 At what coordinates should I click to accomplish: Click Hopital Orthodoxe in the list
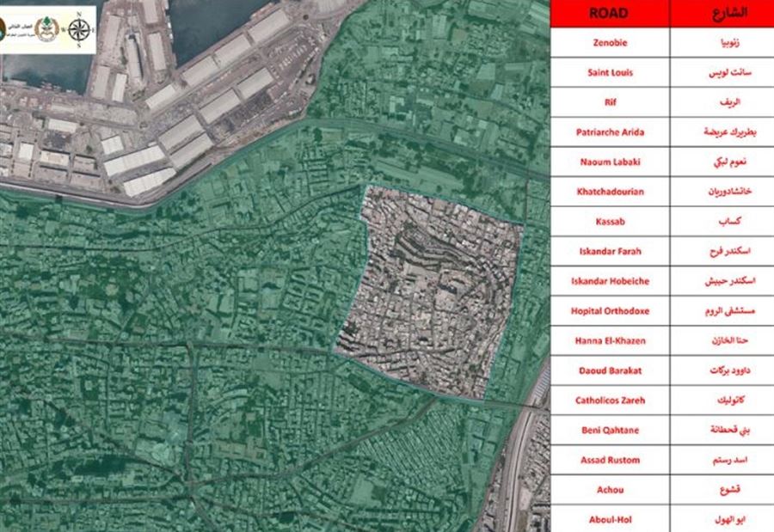coord(609,311)
